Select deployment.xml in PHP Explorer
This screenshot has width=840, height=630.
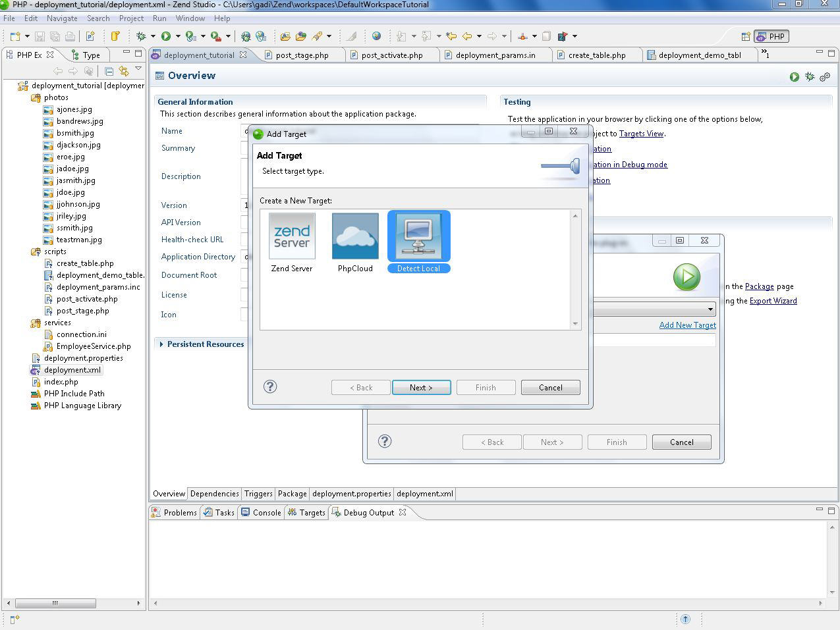72,370
